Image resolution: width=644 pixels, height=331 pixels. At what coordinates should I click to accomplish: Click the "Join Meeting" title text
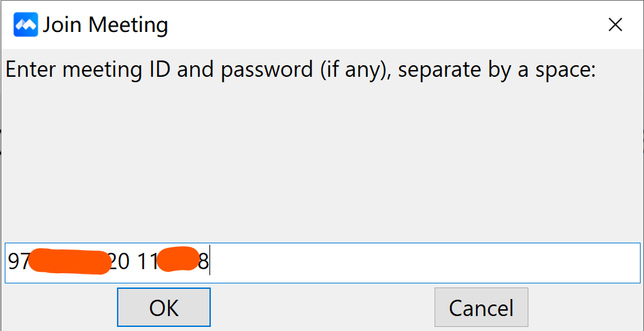coord(105,26)
